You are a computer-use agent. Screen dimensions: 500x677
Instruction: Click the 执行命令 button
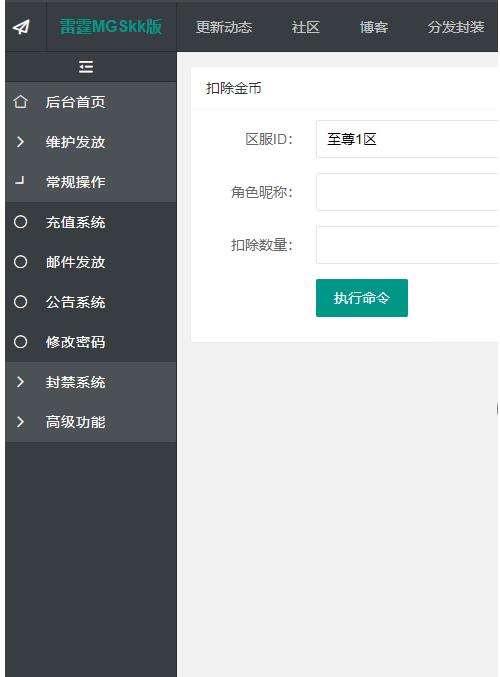point(362,298)
